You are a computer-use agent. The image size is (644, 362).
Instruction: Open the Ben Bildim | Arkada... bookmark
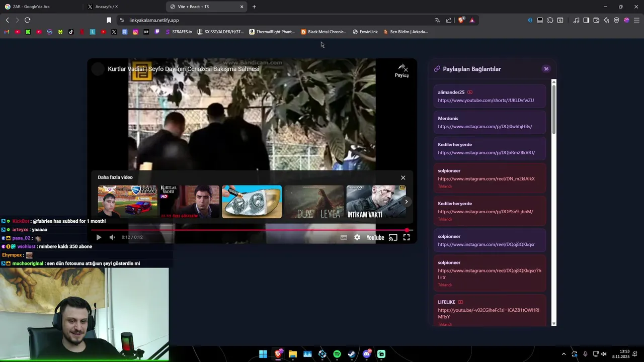(x=406, y=32)
